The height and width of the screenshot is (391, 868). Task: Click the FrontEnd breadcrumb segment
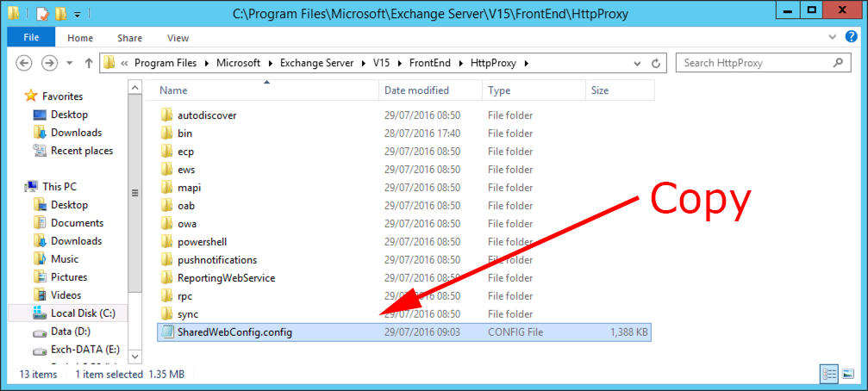click(x=429, y=63)
